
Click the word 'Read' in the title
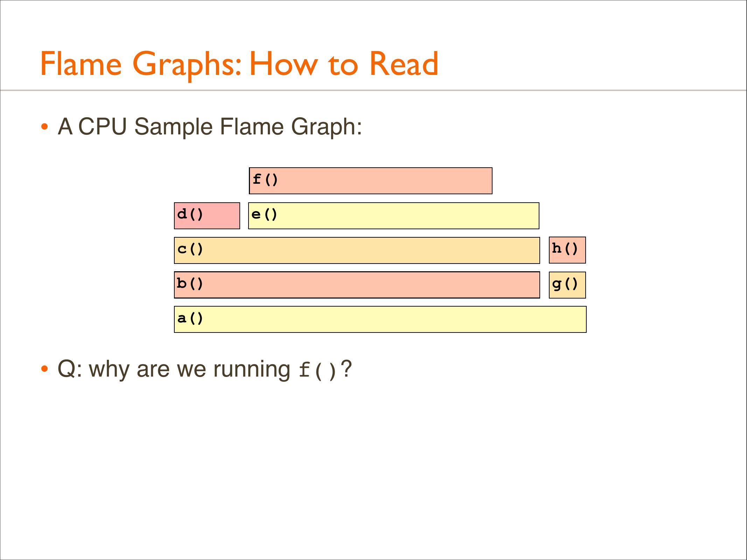click(404, 64)
